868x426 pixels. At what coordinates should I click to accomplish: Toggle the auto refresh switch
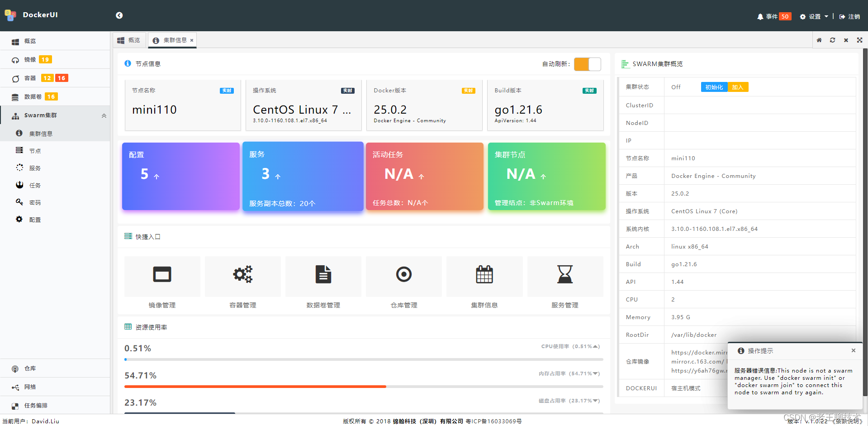(587, 64)
